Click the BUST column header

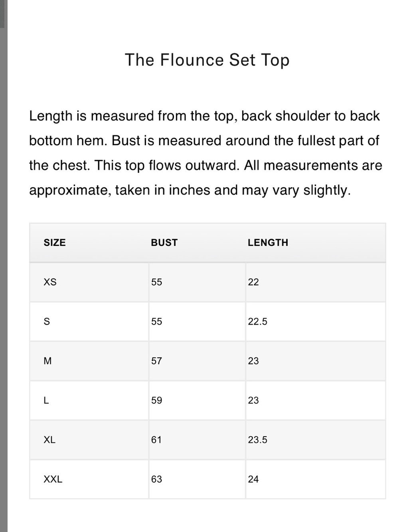tap(164, 243)
